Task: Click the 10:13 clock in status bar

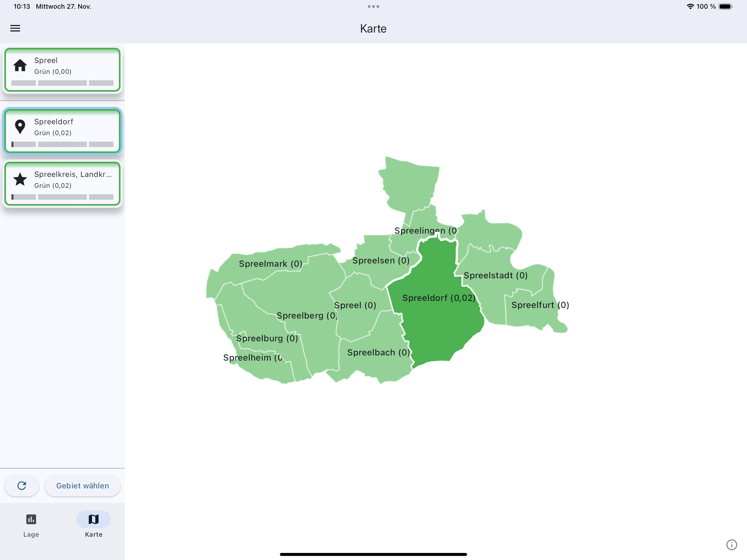Action: pyautogui.click(x=22, y=7)
